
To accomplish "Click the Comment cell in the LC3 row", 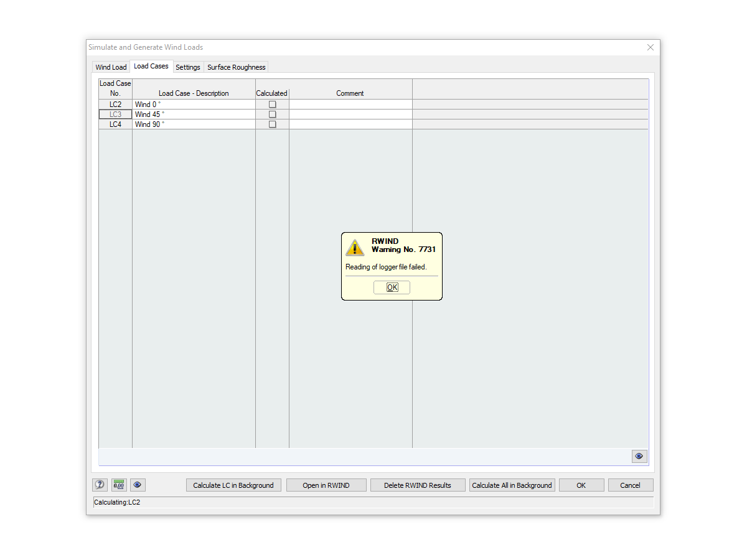I will [x=350, y=114].
